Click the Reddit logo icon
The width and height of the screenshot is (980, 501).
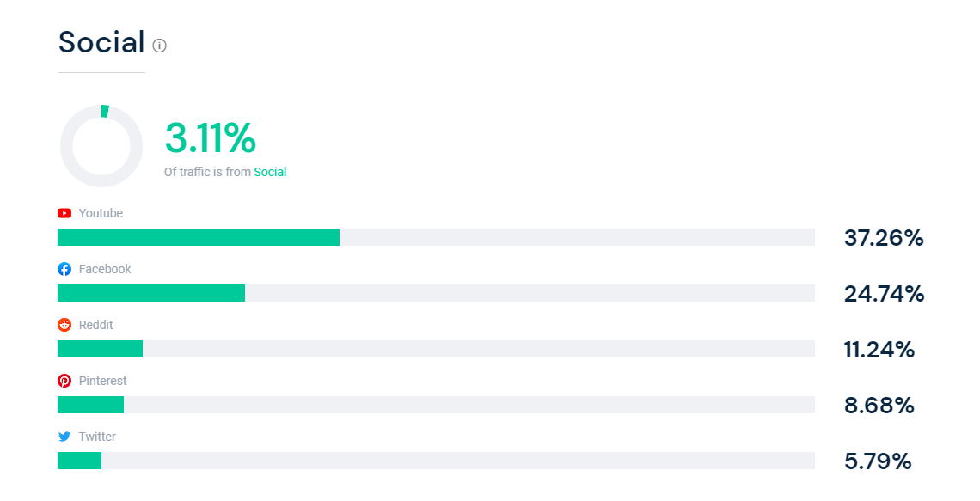point(64,325)
